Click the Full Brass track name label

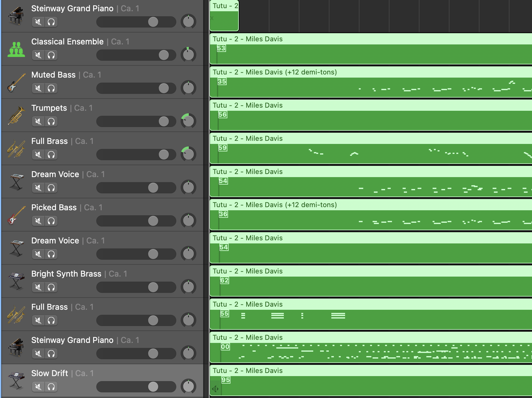[x=49, y=141]
